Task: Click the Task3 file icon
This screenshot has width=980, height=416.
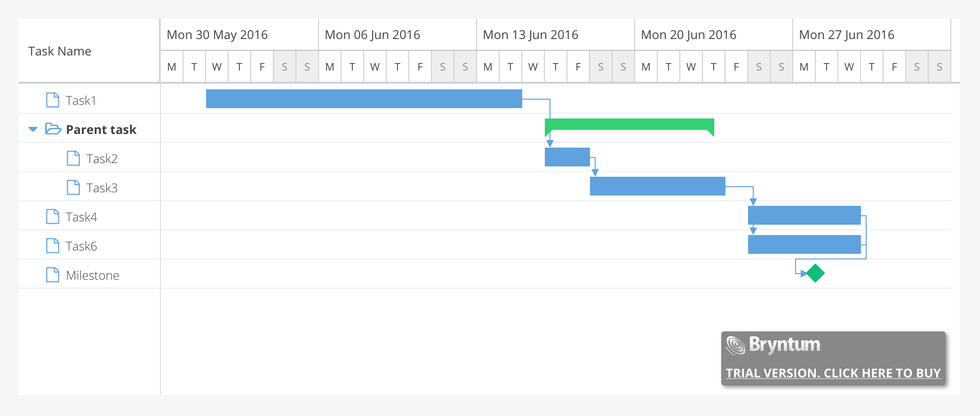Action: [x=73, y=188]
